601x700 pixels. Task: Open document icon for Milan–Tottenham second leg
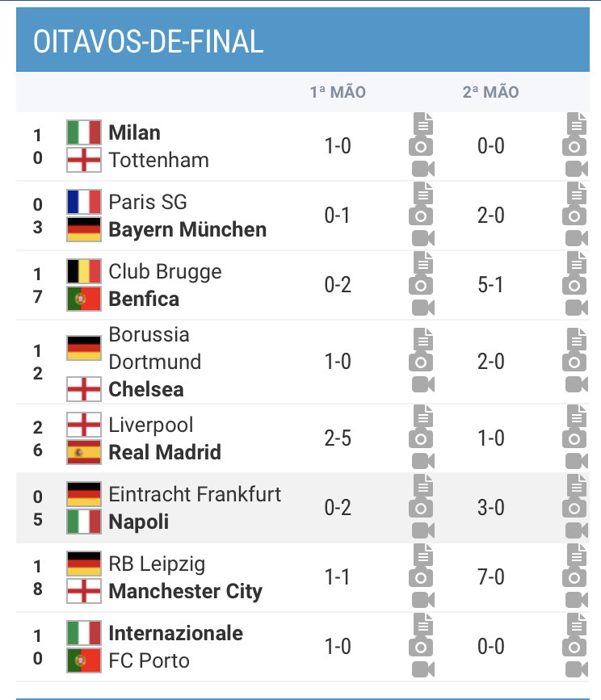(x=577, y=124)
